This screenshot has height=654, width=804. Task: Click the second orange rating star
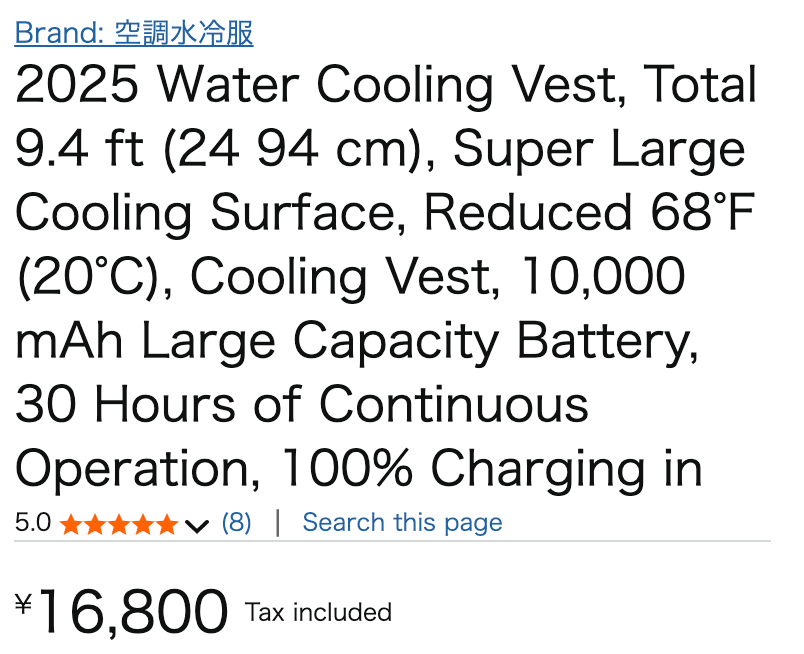(95, 525)
